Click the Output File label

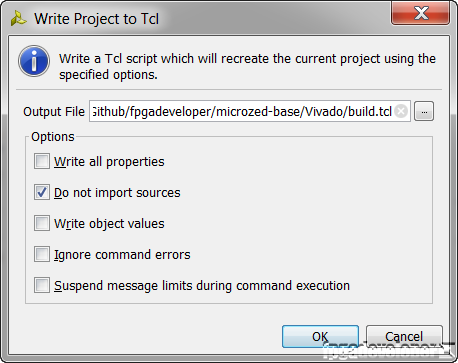pyautogui.click(x=54, y=112)
